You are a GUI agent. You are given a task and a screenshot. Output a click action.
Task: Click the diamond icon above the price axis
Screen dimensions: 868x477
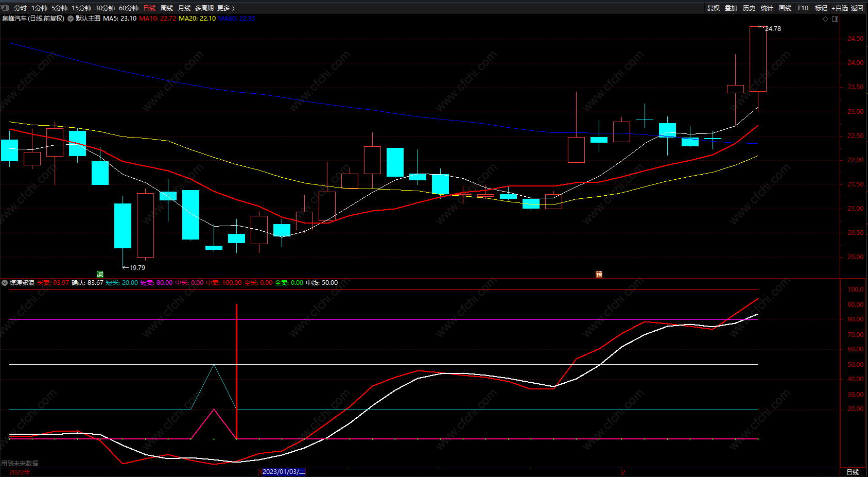tap(826, 19)
